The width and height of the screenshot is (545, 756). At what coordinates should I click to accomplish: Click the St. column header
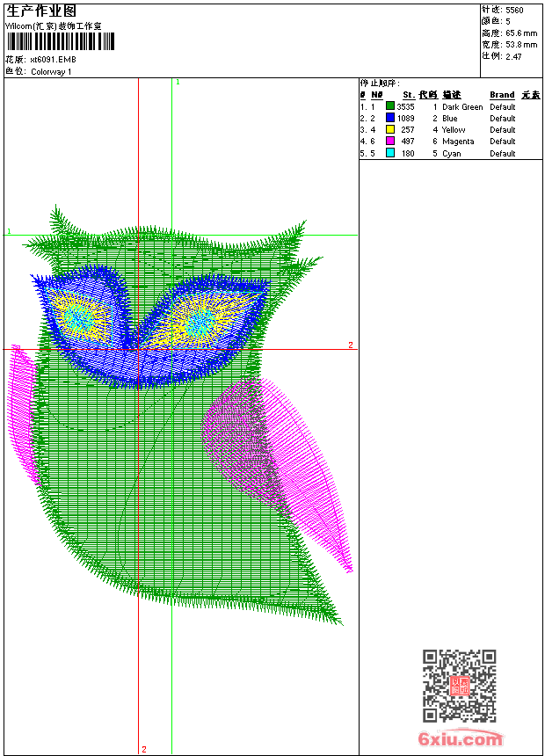408,95
